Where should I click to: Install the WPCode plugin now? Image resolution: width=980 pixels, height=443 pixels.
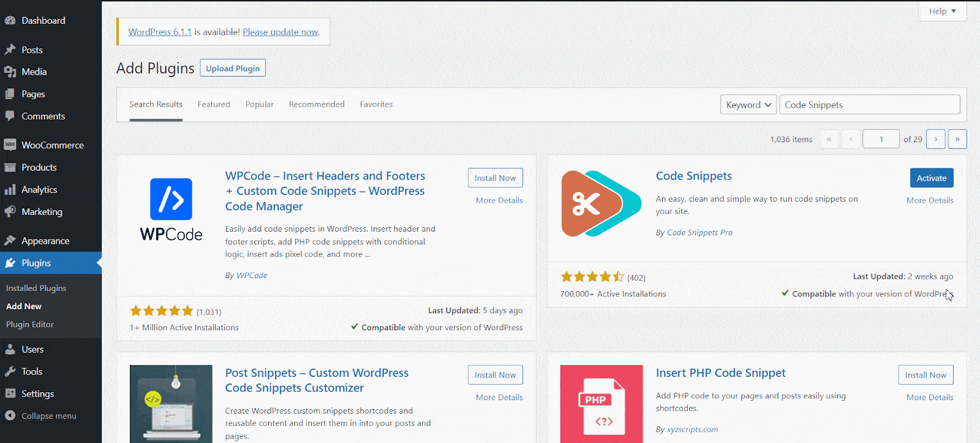coord(495,178)
